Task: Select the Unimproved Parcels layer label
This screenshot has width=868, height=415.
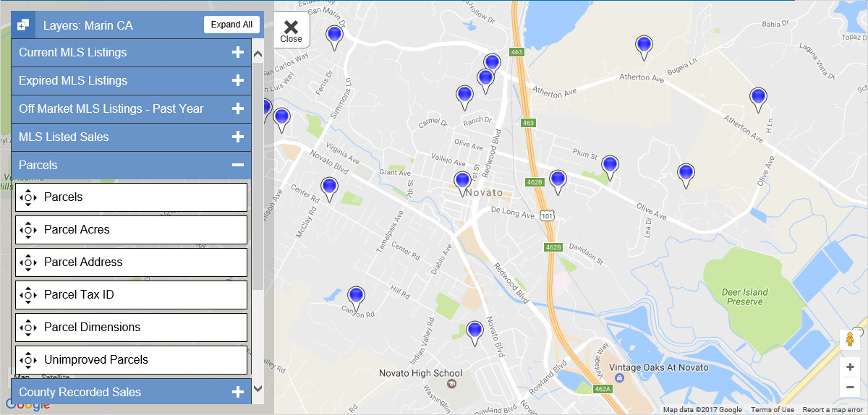Action: pos(96,360)
